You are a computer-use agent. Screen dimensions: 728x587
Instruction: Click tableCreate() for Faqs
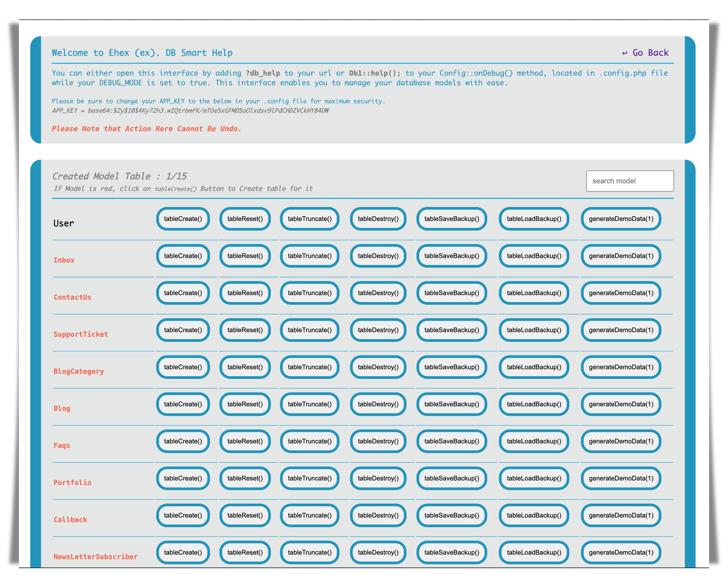(x=183, y=442)
